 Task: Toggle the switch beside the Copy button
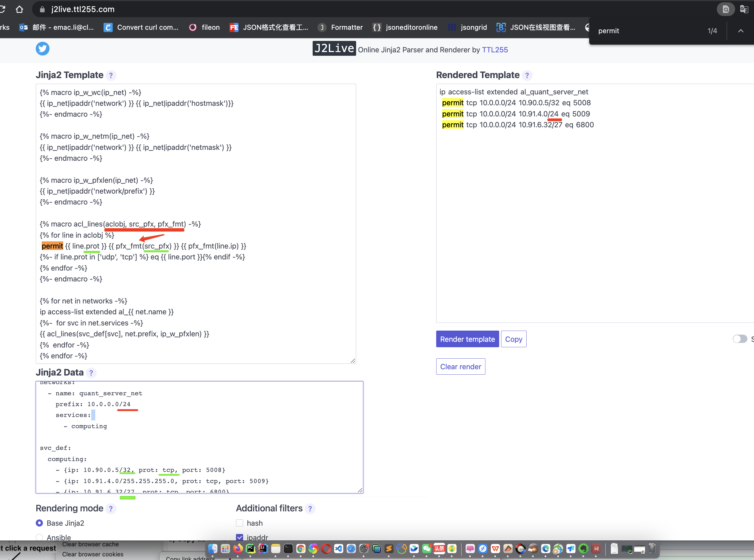740,339
